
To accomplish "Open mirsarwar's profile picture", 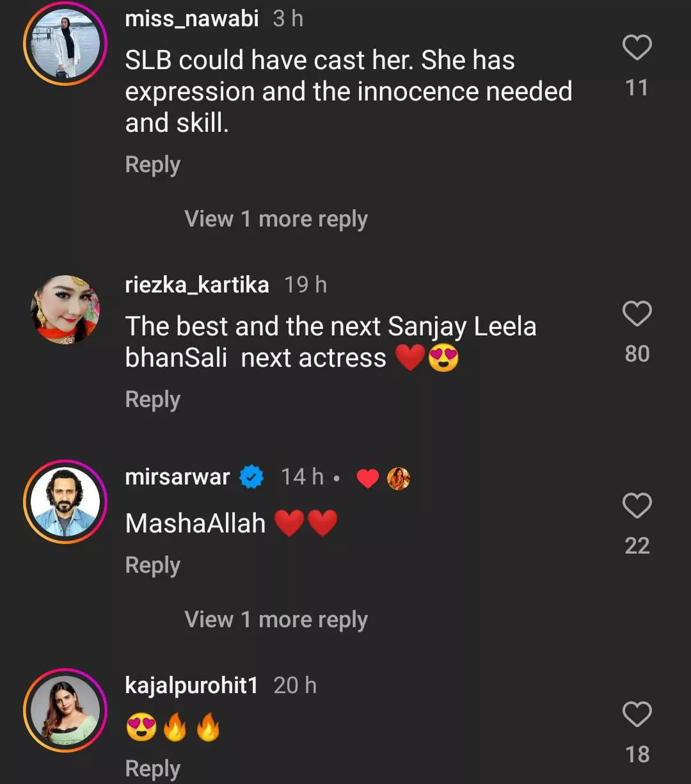I will point(65,502).
